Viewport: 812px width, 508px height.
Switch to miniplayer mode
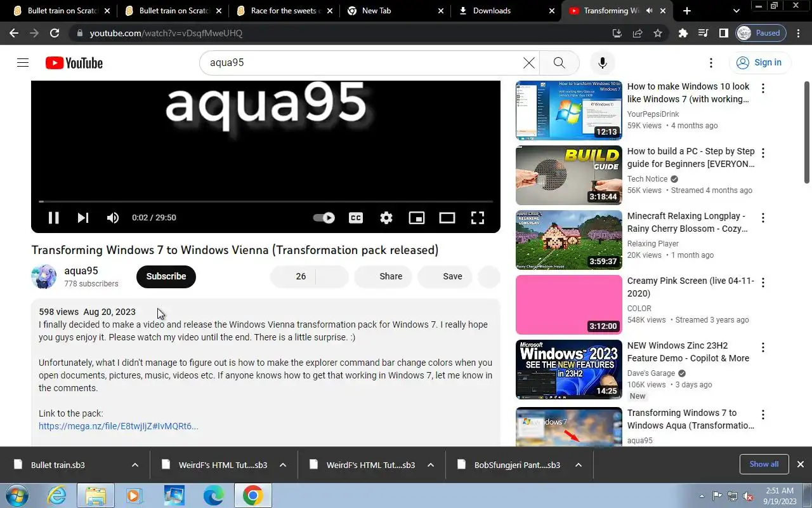pos(417,218)
